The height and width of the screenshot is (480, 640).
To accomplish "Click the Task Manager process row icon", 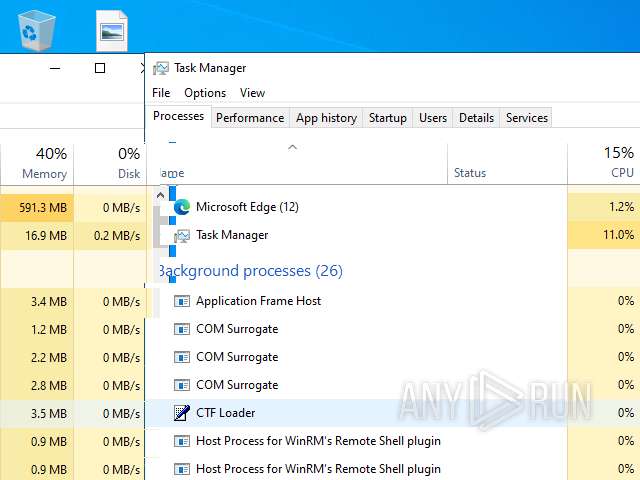I will coord(182,236).
